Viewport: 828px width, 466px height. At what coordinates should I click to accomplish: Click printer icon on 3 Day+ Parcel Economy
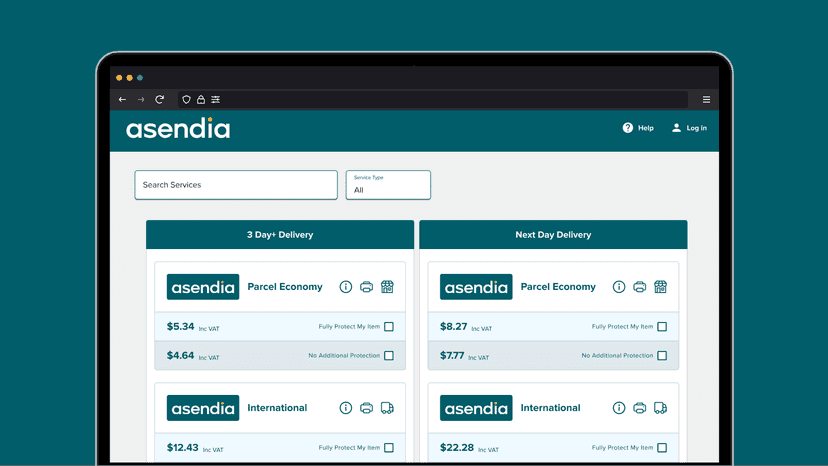366,287
